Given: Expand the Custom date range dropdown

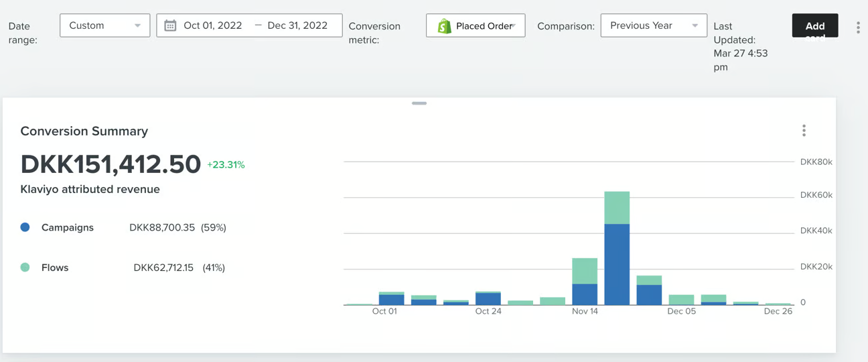Looking at the screenshot, I should (x=104, y=25).
